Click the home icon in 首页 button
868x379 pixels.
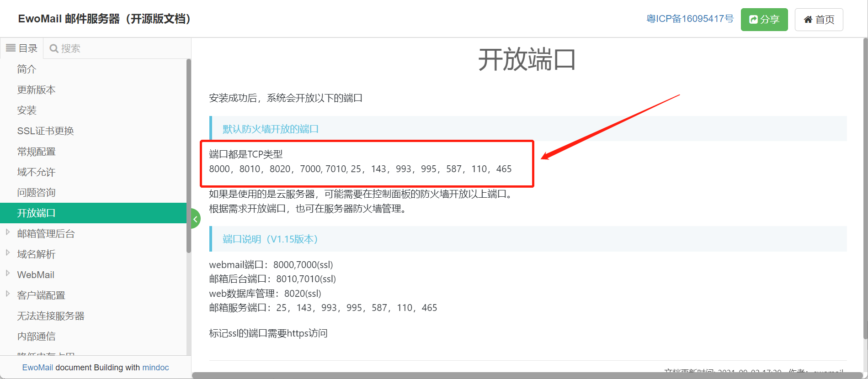click(808, 20)
